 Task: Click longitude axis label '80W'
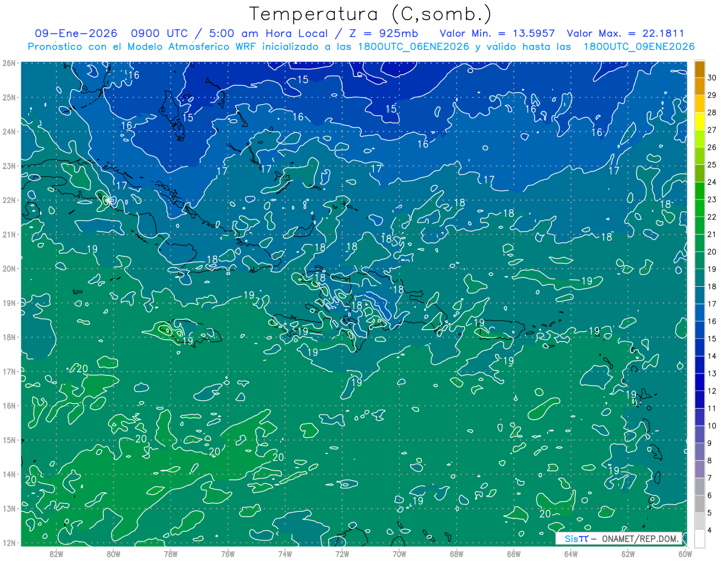(x=113, y=554)
